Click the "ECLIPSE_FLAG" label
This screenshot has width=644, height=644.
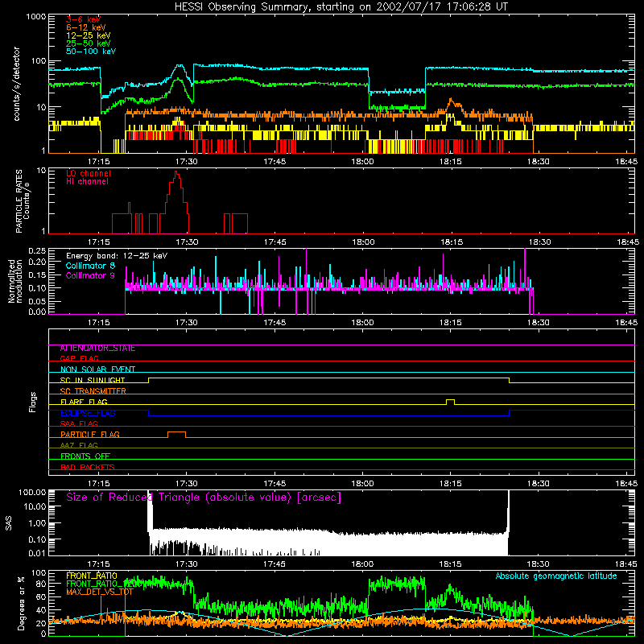88,413
